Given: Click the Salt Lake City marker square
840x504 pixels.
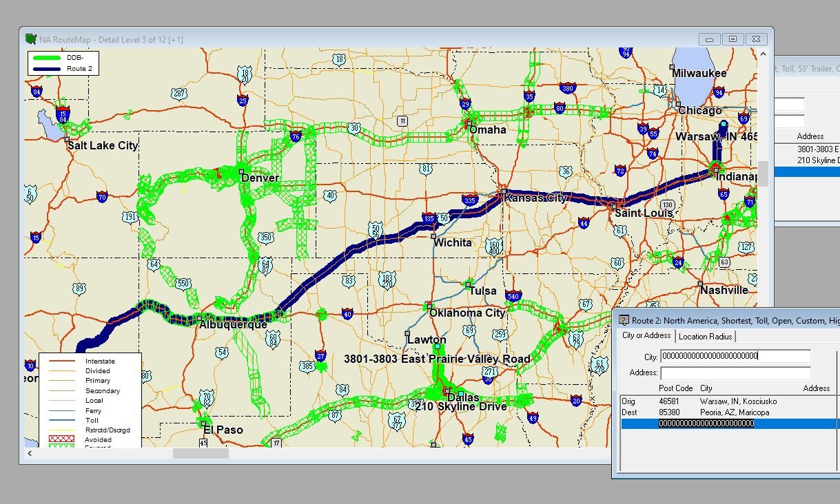Looking at the screenshot, I should click(68, 140).
